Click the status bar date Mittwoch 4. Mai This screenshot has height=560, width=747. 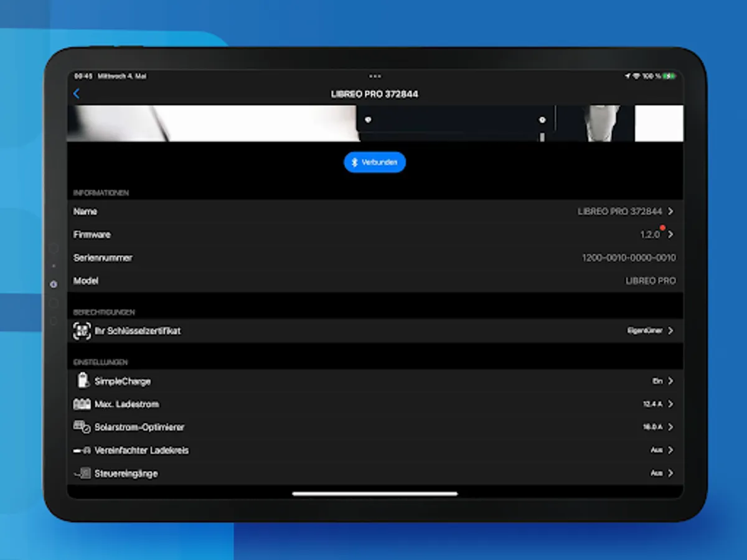[122, 76]
